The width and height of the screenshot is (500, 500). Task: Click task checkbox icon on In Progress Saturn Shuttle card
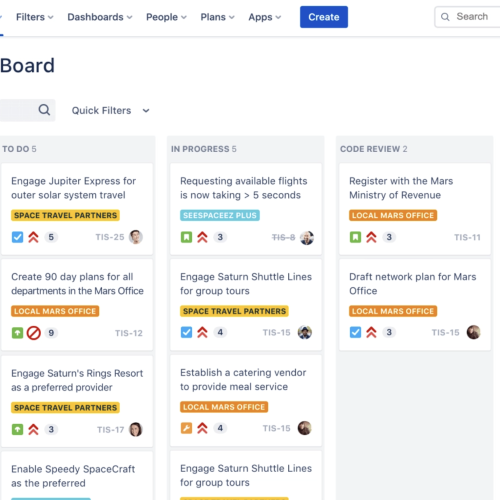point(186,332)
